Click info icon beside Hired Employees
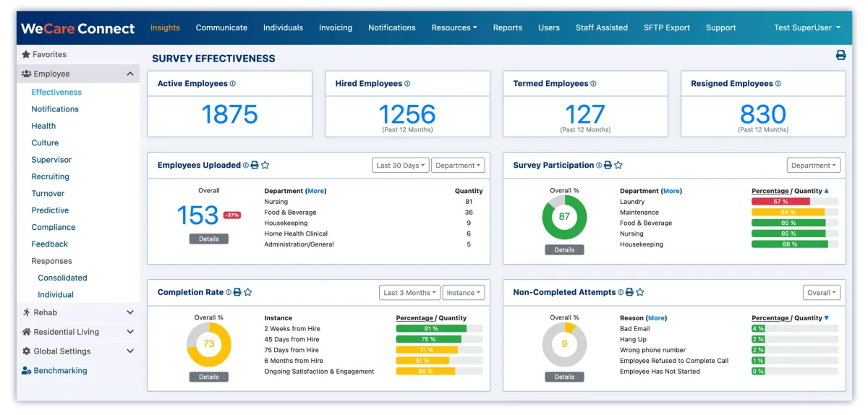This screenshot has height=415, width=868. (x=407, y=84)
